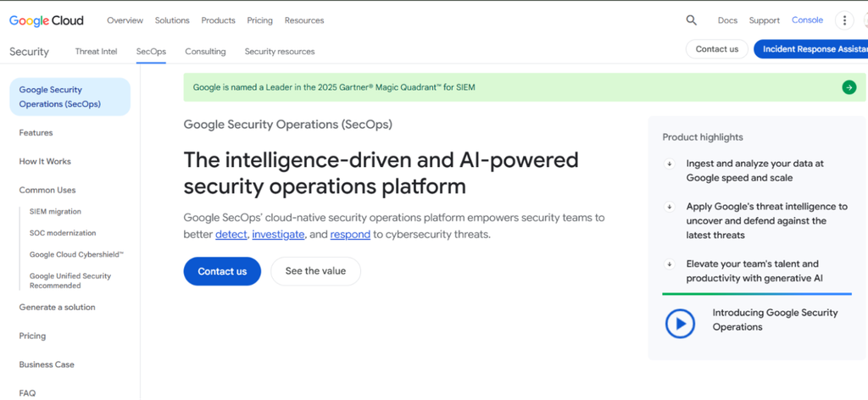This screenshot has width=868, height=400.
Task: Open the Products menu
Action: click(218, 20)
